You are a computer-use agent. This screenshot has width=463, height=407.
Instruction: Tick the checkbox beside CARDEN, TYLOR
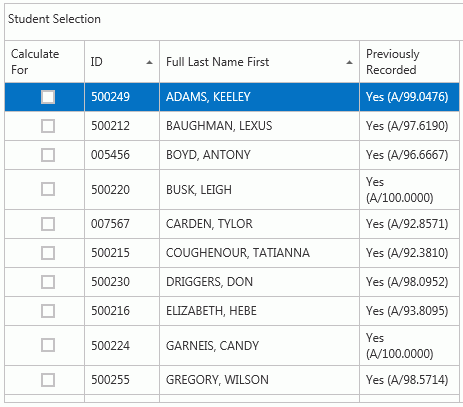pyautogui.click(x=48, y=224)
